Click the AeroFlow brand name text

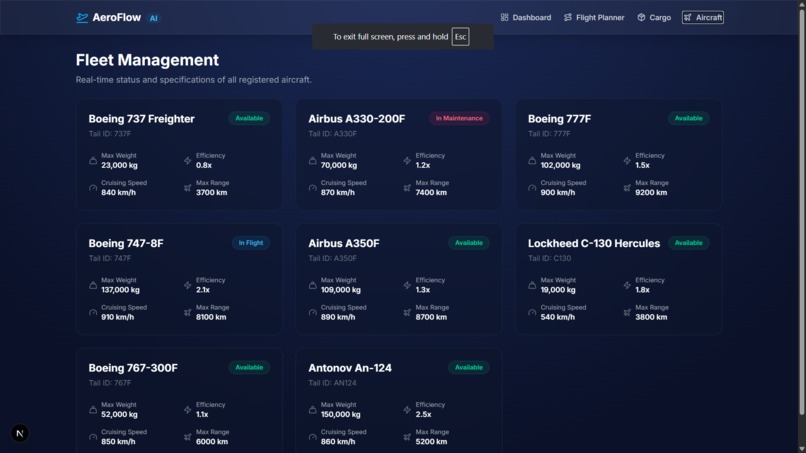pyautogui.click(x=117, y=17)
